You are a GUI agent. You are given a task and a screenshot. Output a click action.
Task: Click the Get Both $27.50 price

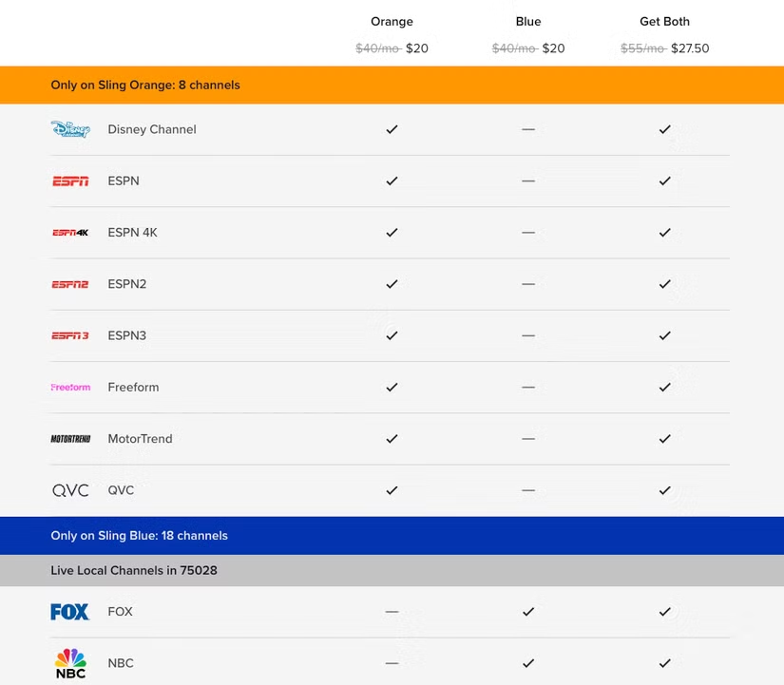(x=690, y=48)
